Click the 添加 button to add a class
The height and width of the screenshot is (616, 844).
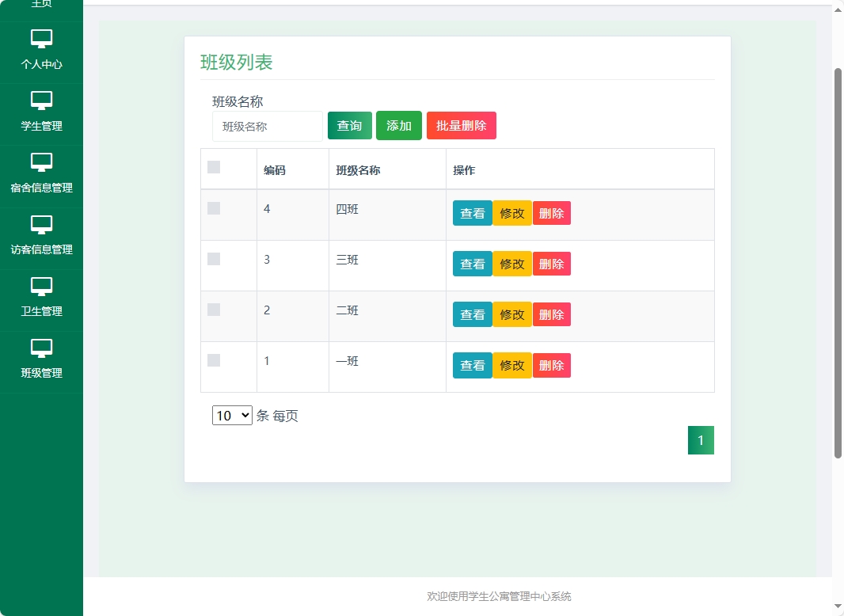[x=399, y=125]
